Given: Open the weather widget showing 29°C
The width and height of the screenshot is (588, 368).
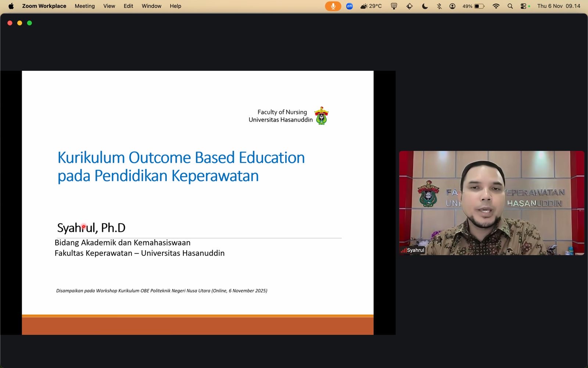Looking at the screenshot, I should pyautogui.click(x=371, y=6).
